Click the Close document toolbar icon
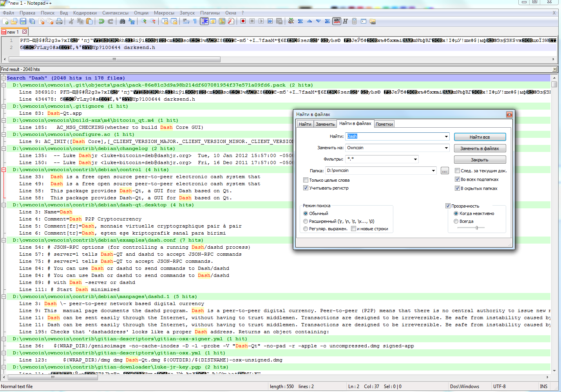 [x=41, y=21]
